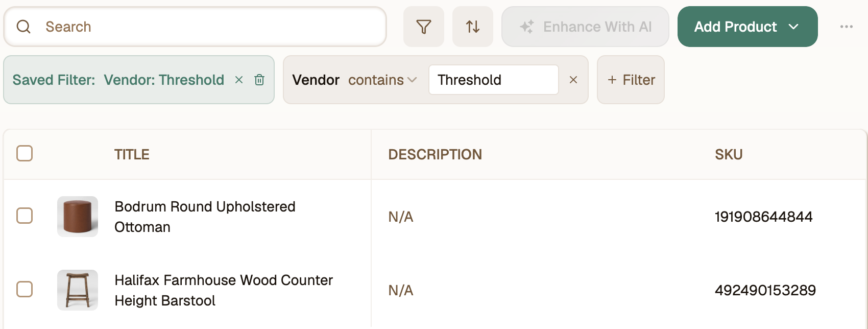The height and width of the screenshot is (329, 868).
Task: Clear the saved filter with its X icon
Action: (239, 80)
